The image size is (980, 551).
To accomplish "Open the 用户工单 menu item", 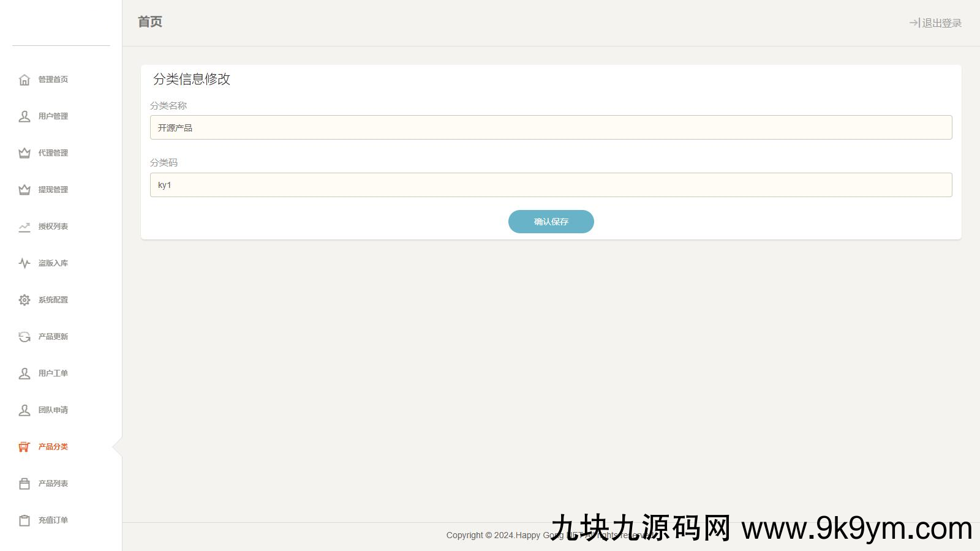I will (x=53, y=373).
